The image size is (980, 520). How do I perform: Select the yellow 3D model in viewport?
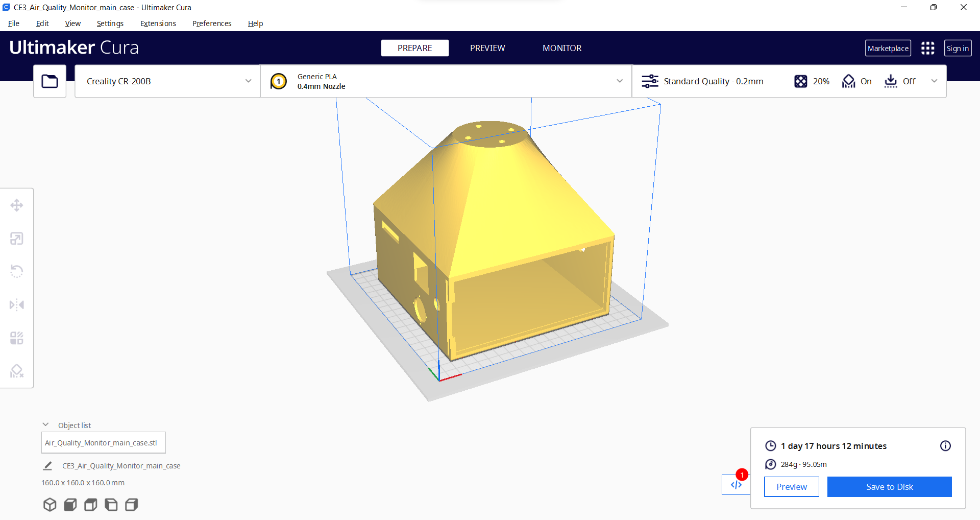click(493, 240)
